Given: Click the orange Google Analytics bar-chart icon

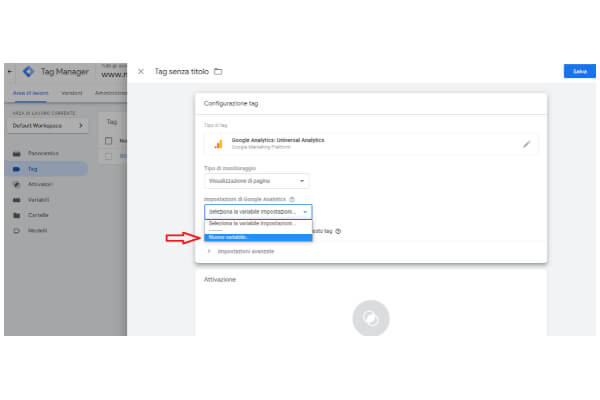Looking at the screenshot, I should (218, 144).
